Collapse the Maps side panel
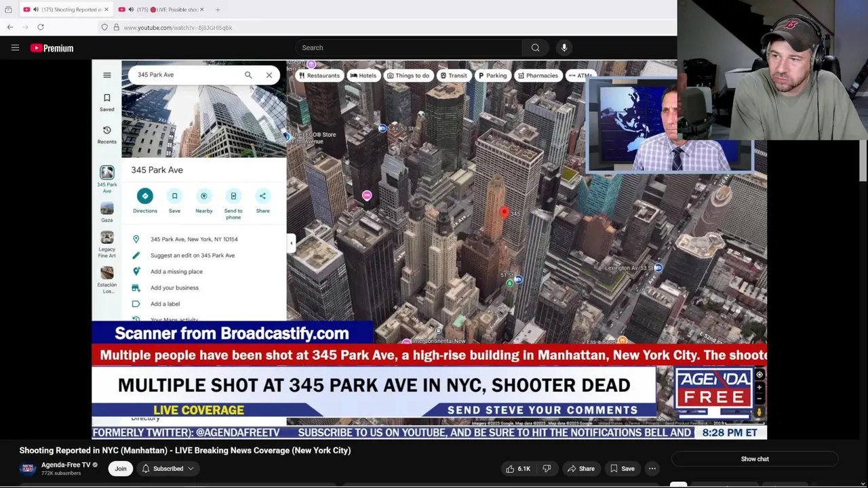Viewport: 868px width, 488px height. click(292, 243)
